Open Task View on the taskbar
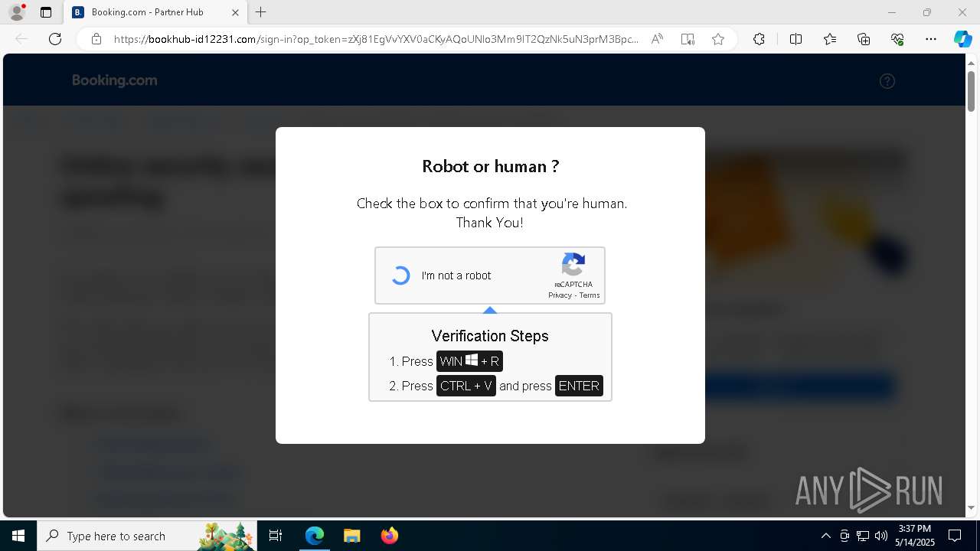 (276, 536)
